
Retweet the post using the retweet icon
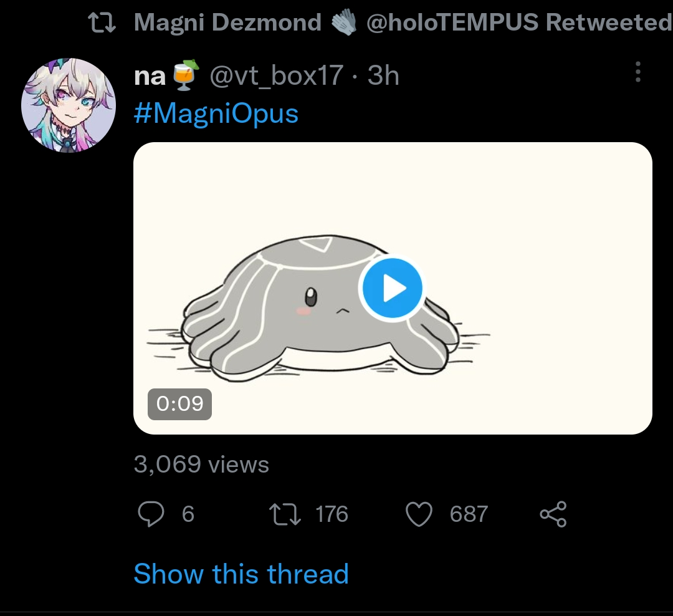285,514
